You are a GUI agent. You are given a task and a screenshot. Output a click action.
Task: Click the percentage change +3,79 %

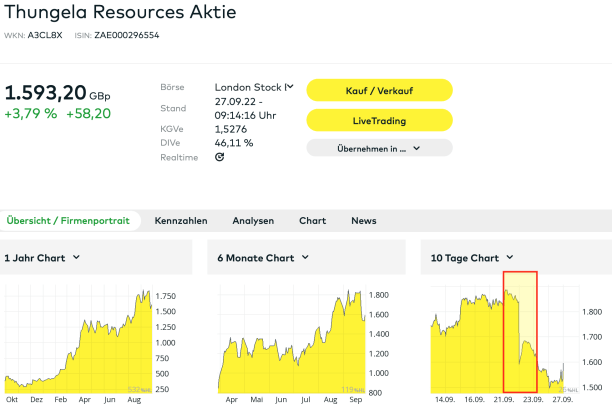tap(31, 114)
